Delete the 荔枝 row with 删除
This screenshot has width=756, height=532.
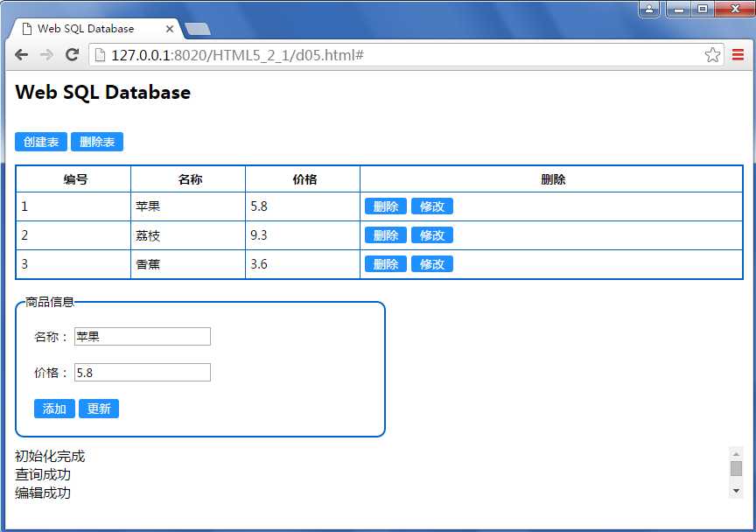[x=386, y=235]
